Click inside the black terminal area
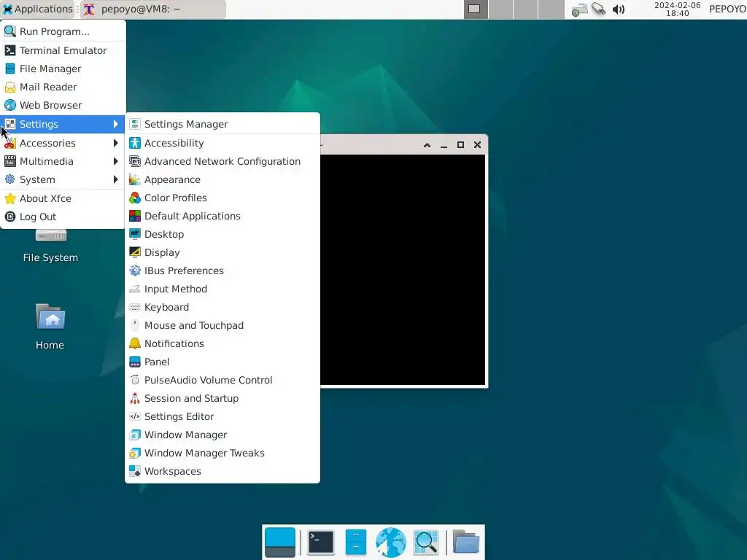Image resolution: width=747 pixels, height=560 pixels. point(403,269)
